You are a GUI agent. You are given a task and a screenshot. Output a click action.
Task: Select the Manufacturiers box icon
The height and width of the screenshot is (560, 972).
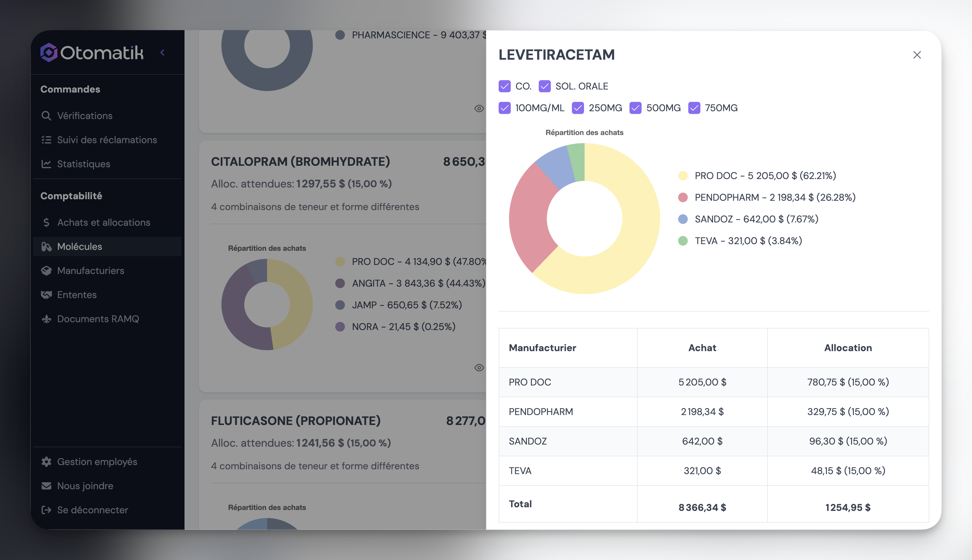(46, 271)
